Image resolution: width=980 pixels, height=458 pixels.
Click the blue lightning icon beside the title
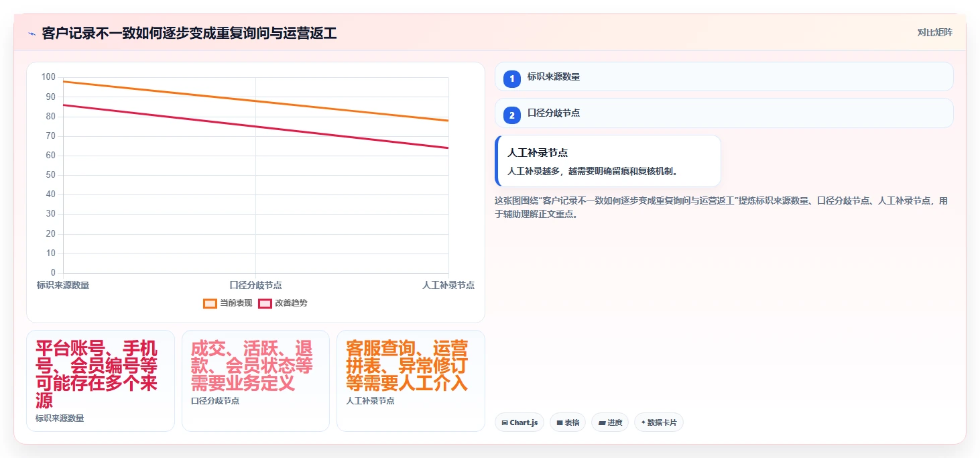[x=32, y=33]
